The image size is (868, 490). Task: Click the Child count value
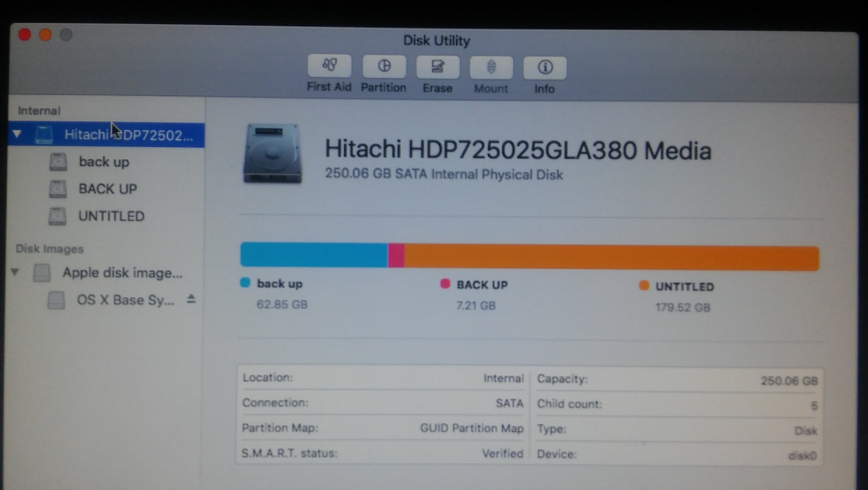814,406
